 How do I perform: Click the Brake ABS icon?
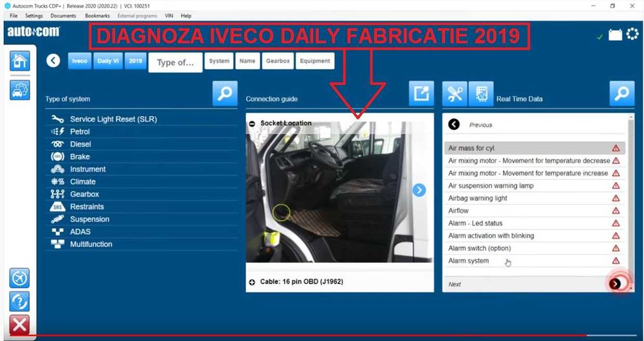coord(57,157)
